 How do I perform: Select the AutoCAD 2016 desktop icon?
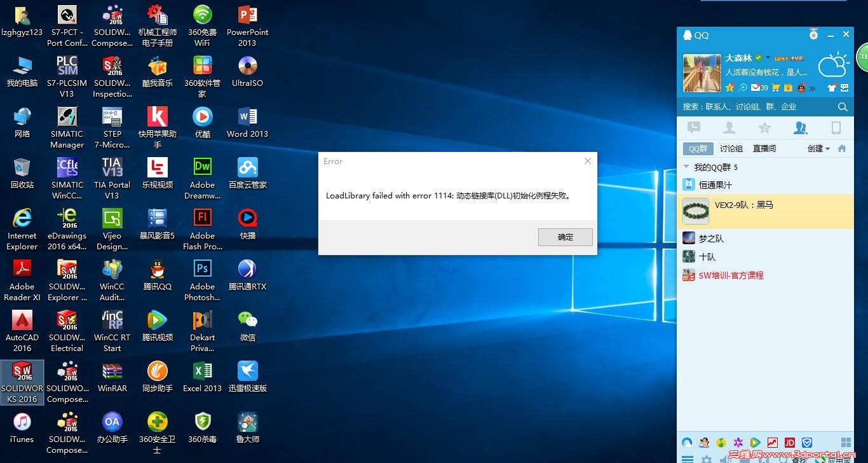22,331
